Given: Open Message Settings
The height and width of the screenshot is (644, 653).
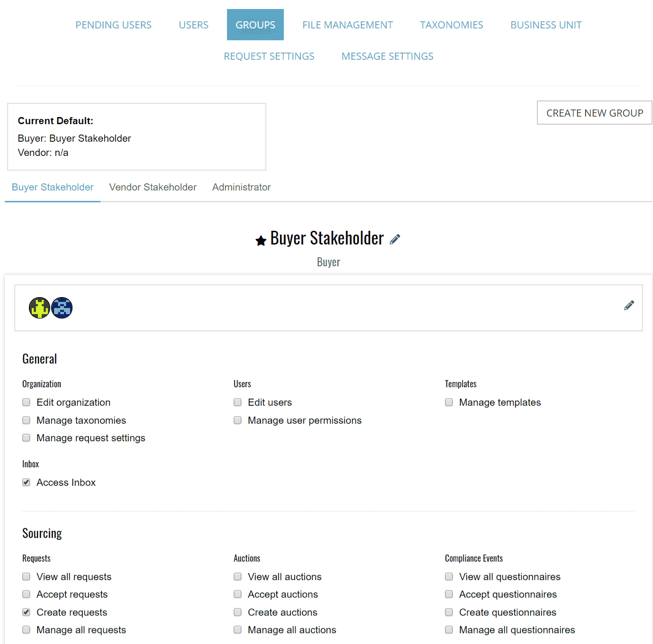Looking at the screenshot, I should (388, 56).
